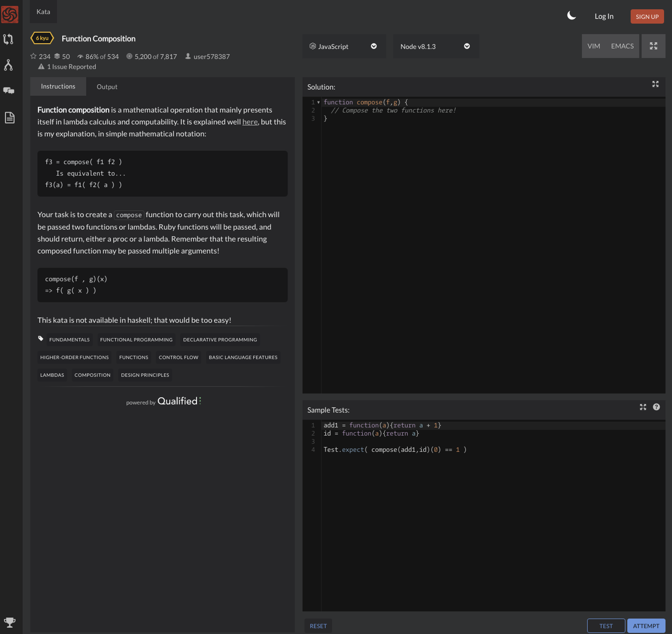Click the JavaScript language logo icon

(313, 46)
